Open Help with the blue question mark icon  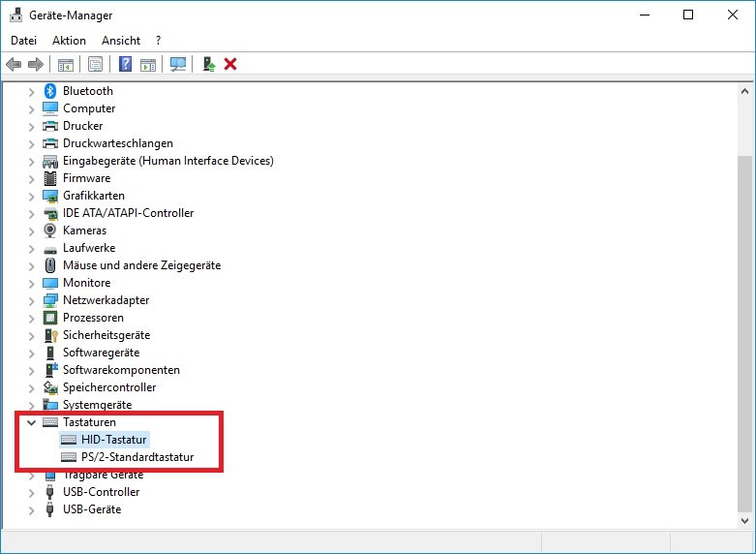[x=126, y=64]
